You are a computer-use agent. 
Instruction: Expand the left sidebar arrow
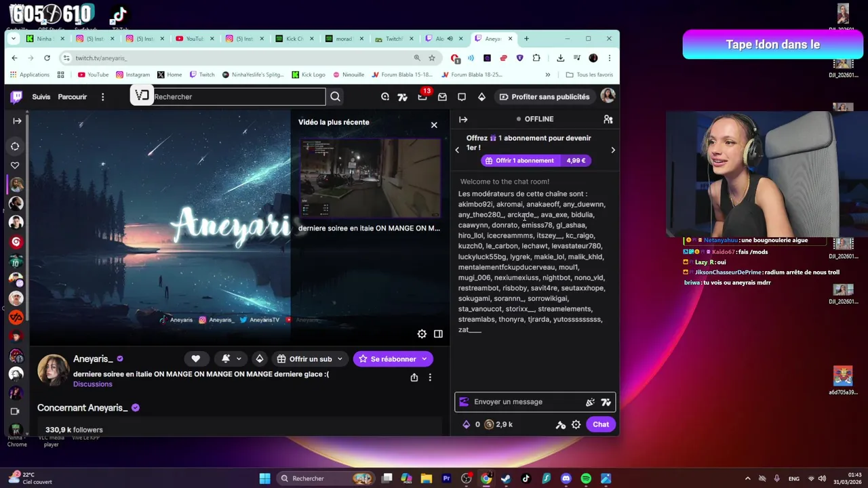(x=17, y=121)
